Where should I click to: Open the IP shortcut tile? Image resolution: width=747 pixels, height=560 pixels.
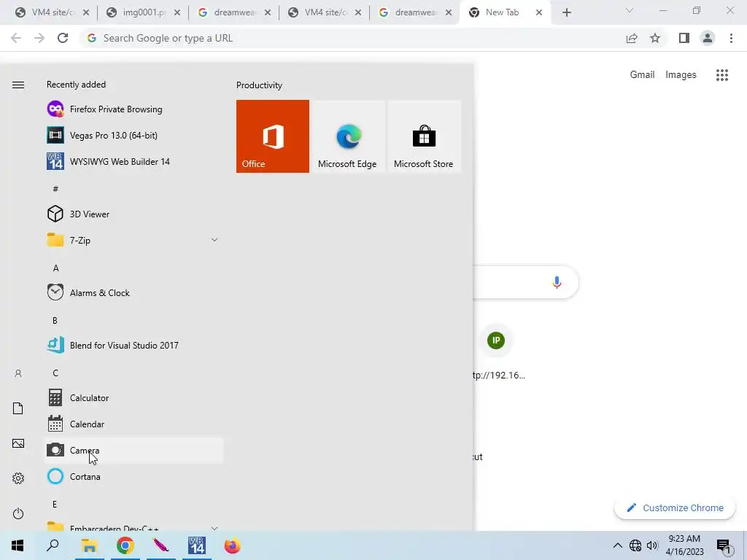(496, 341)
